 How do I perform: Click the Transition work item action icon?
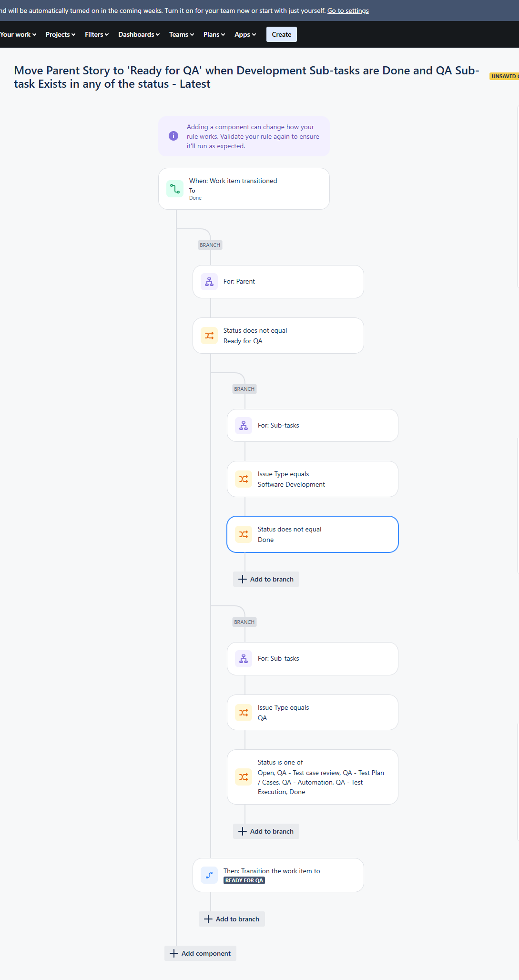point(209,875)
